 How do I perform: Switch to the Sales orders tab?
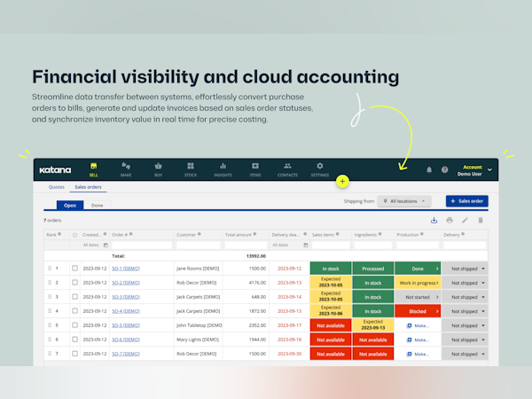click(x=88, y=187)
